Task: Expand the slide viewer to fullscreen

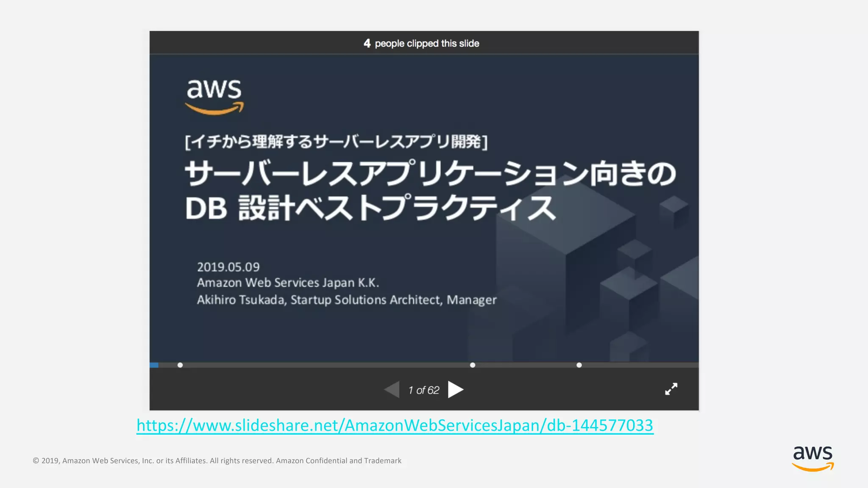Action: [671, 389]
